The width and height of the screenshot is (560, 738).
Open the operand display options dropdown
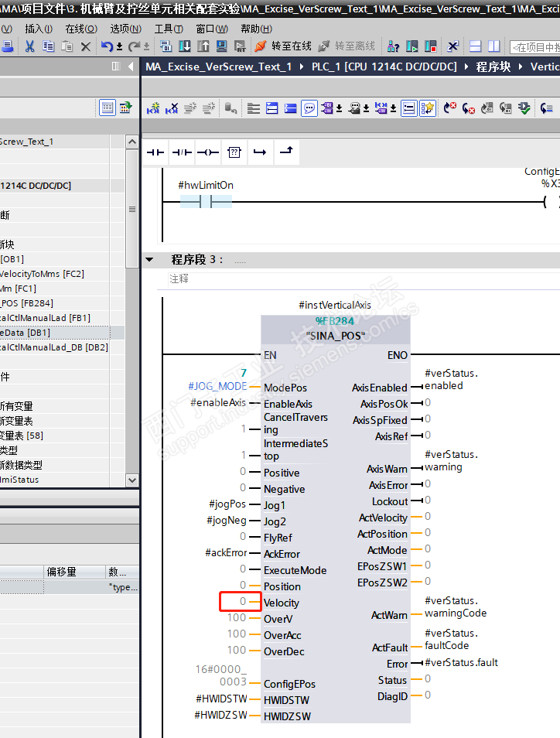coord(339,109)
